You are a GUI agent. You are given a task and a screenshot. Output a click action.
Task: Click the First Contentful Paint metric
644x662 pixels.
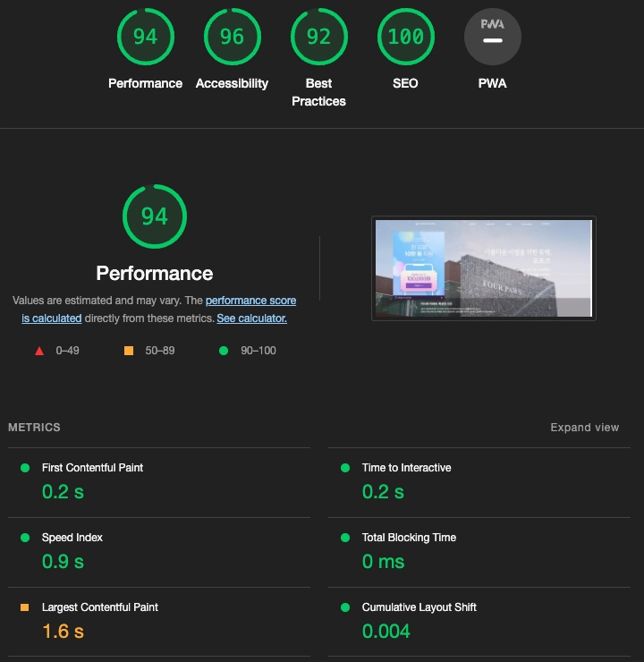(x=159, y=482)
